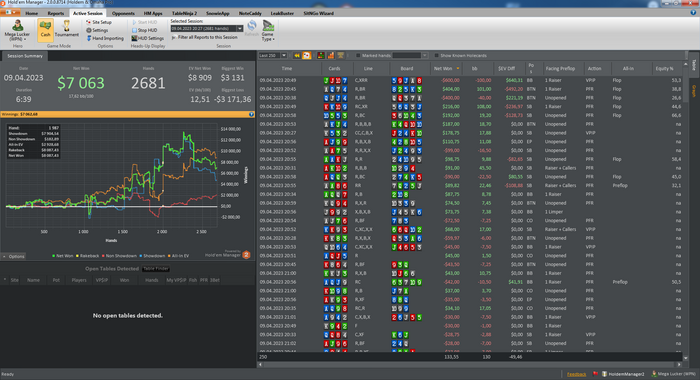
Task: Switch to the Reports tab
Action: tap(55, 13)
